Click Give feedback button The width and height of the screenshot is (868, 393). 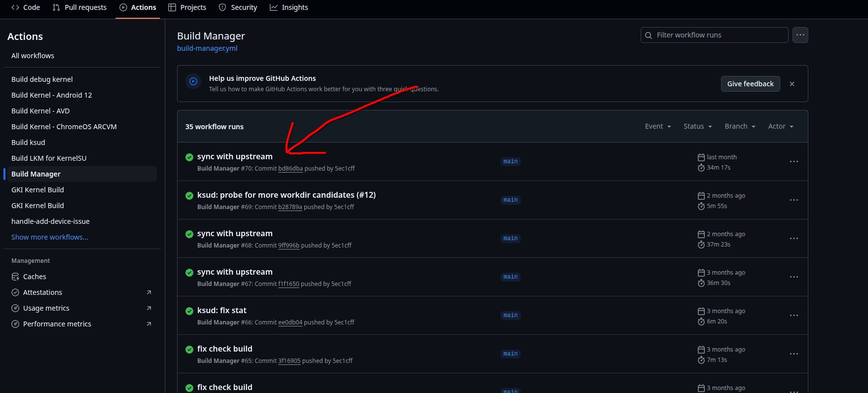coord(750,84)
